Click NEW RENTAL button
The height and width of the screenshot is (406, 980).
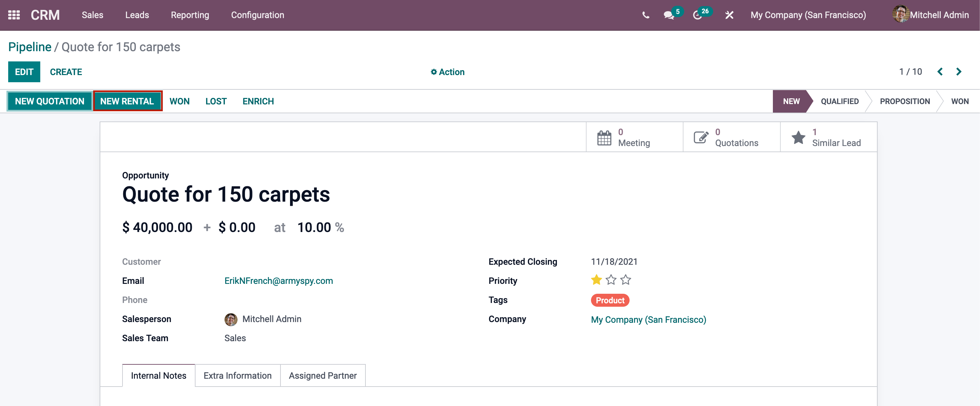127,101
